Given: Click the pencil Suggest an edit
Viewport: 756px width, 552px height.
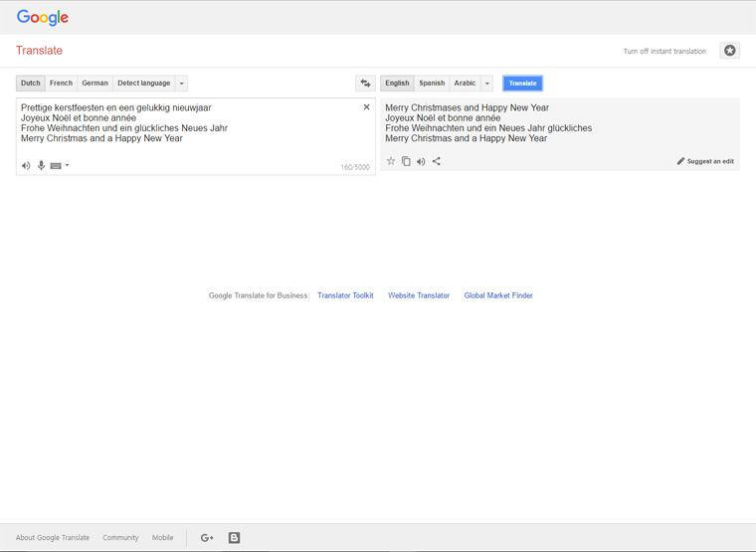Looking at the screenshot, I should pos(705,161).
